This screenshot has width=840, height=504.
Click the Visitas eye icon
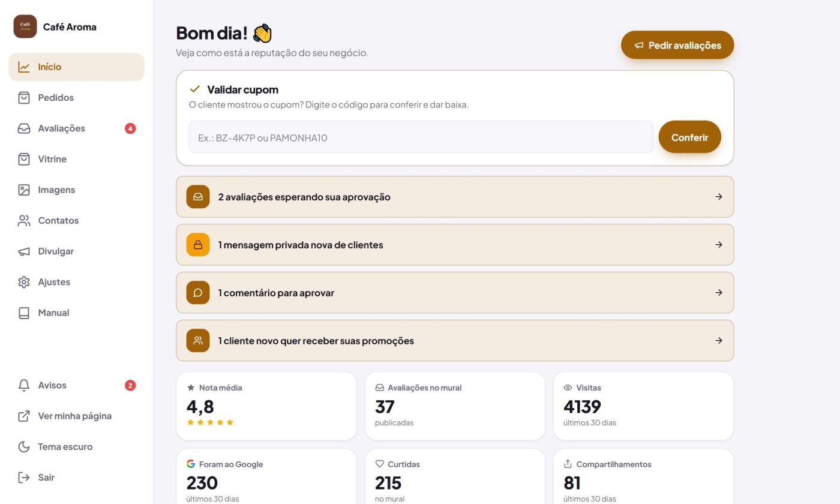coord(568,388)
